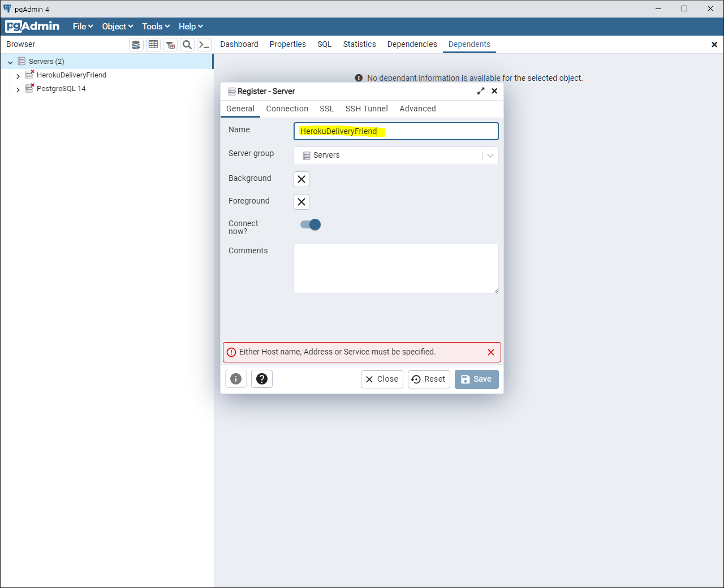Open View Data grid icon in the Browser toolbar
724x588 pixels.
[x=153, y=45]
